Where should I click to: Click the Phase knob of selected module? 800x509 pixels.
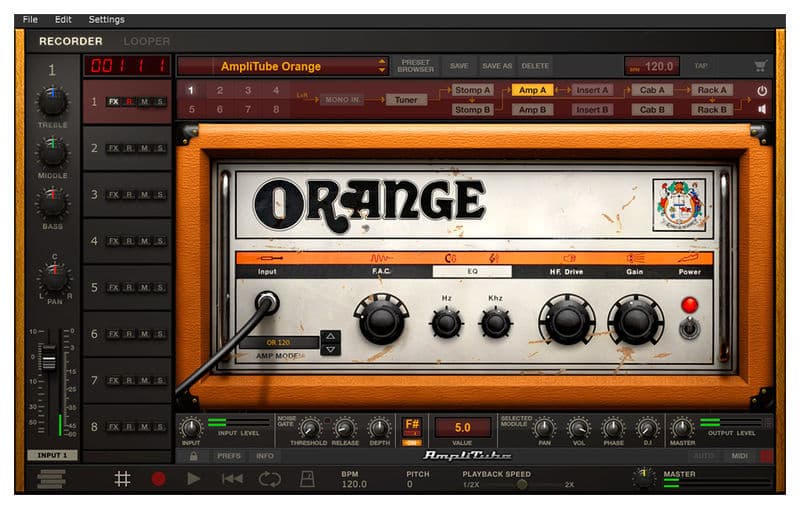point(613,428)
